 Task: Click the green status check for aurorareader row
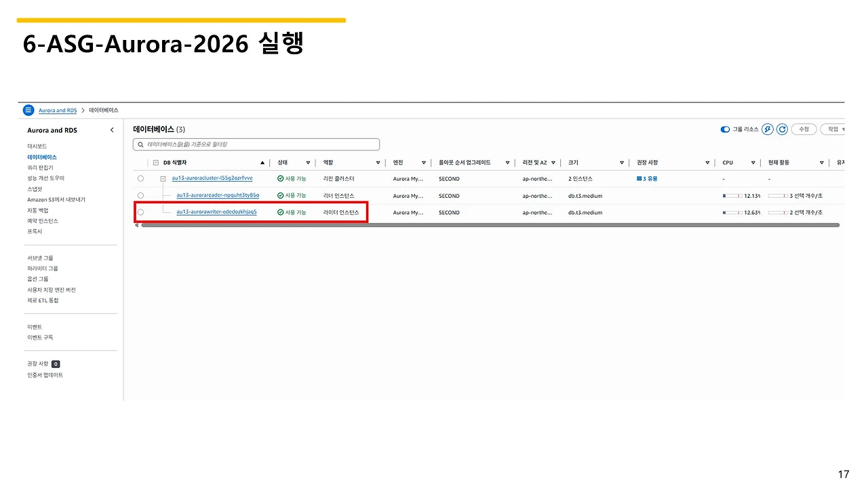point(281,195)
